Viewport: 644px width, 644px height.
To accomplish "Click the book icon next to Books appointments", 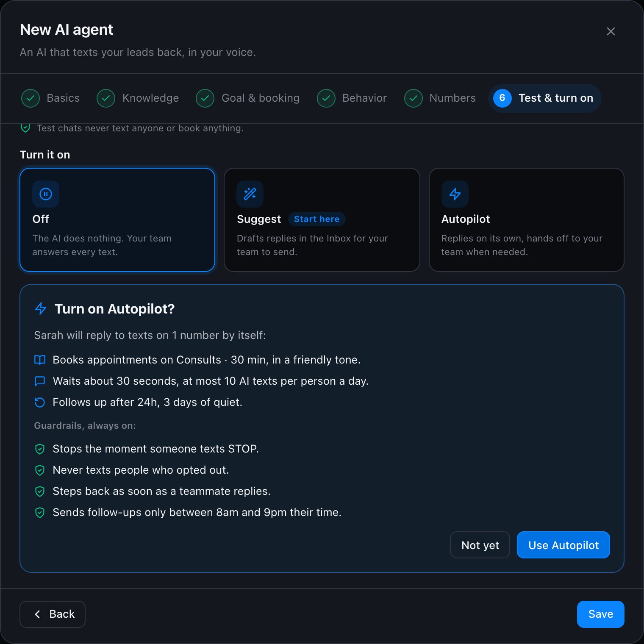I will tap(40, 360).
